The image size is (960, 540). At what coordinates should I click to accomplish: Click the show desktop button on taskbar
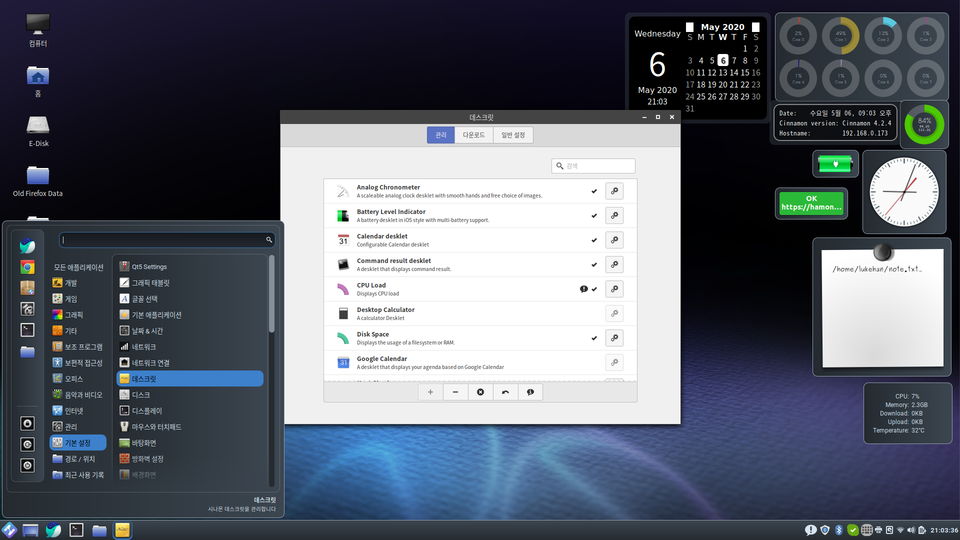coord(30,530)
